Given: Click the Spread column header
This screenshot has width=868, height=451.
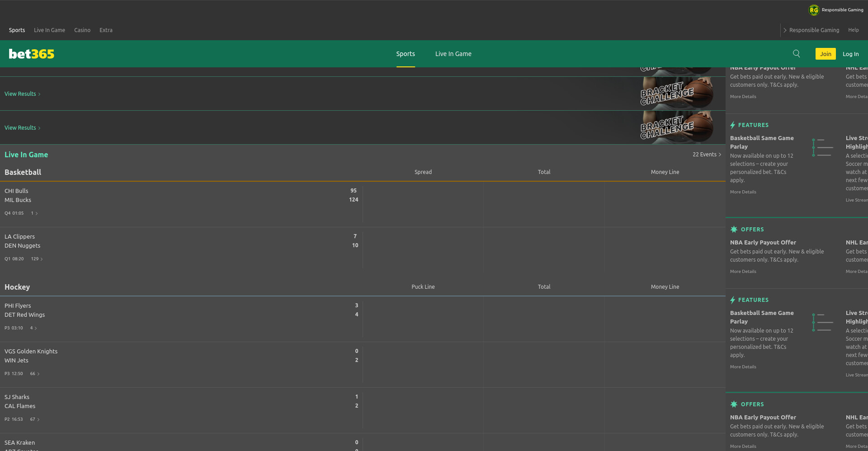Looking at the screenshot, I should coord(423,172).
